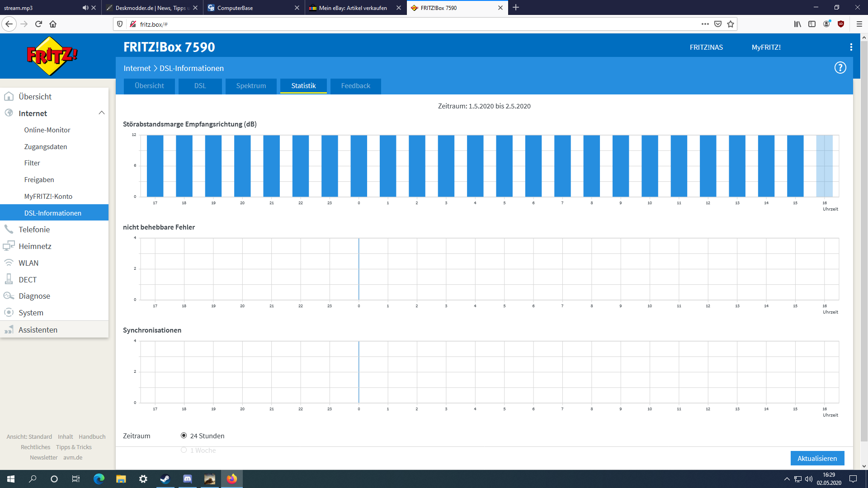
Task: Collapse the Internet menu section
Action: tap(101, 113)
